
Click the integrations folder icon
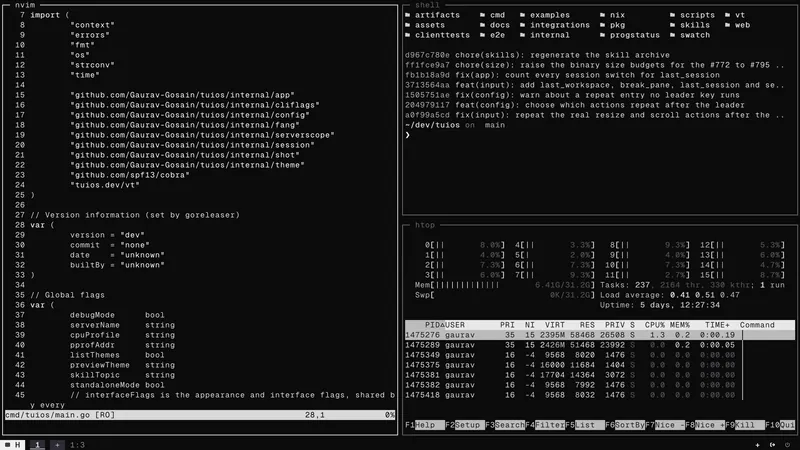(522, 25)
